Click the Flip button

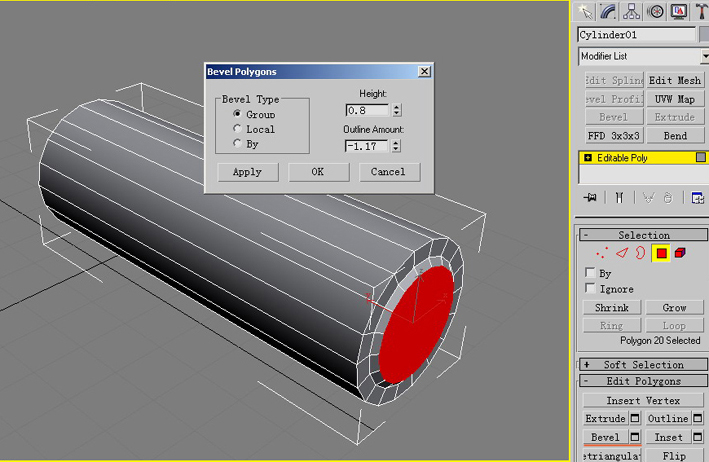tap(674, 456)
